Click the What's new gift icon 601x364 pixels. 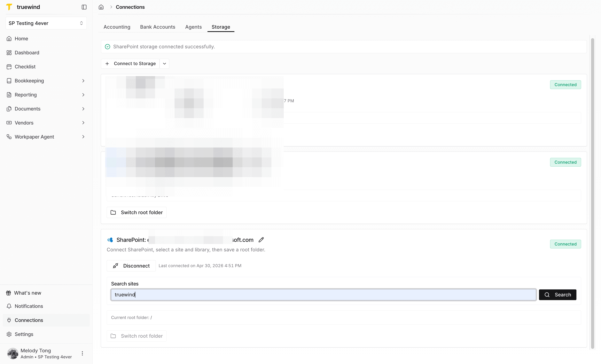pyautogui.click(x=9, y=293)
